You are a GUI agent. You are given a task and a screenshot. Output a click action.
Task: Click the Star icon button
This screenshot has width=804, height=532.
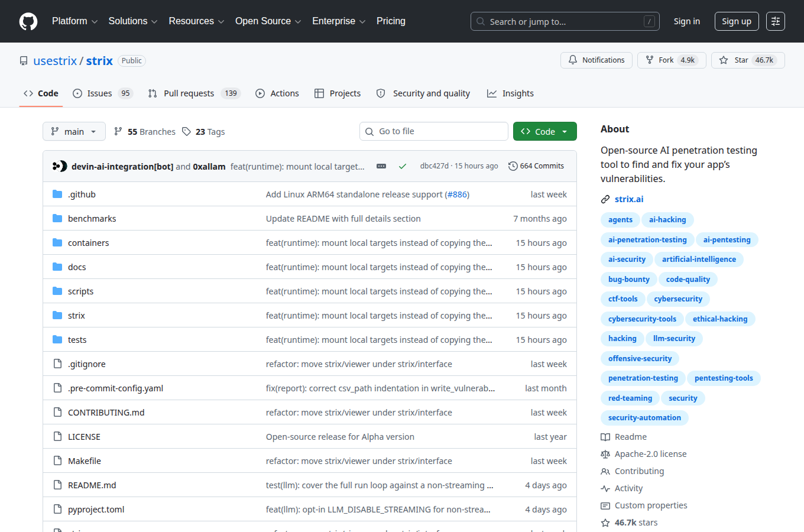coord(724,60)
